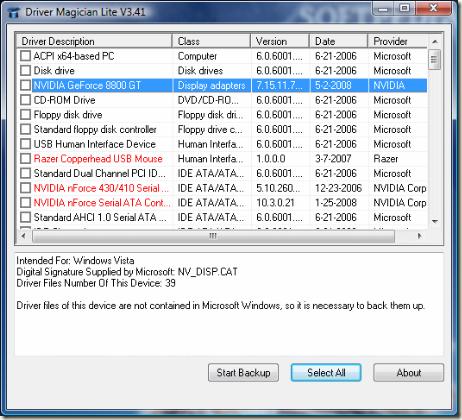
Task: Click the Display adapters class cell
Action: [x=211, y=85]
